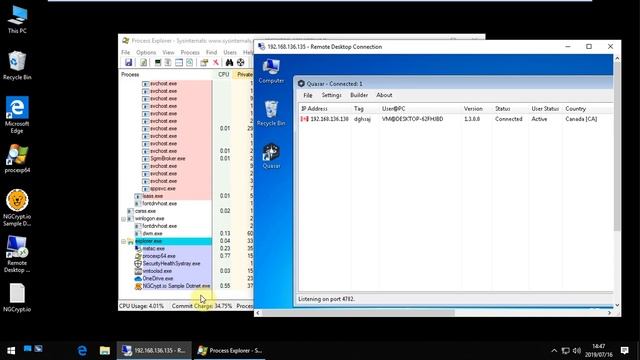Click CPU Usage status bar entry

tap(141, 306)
